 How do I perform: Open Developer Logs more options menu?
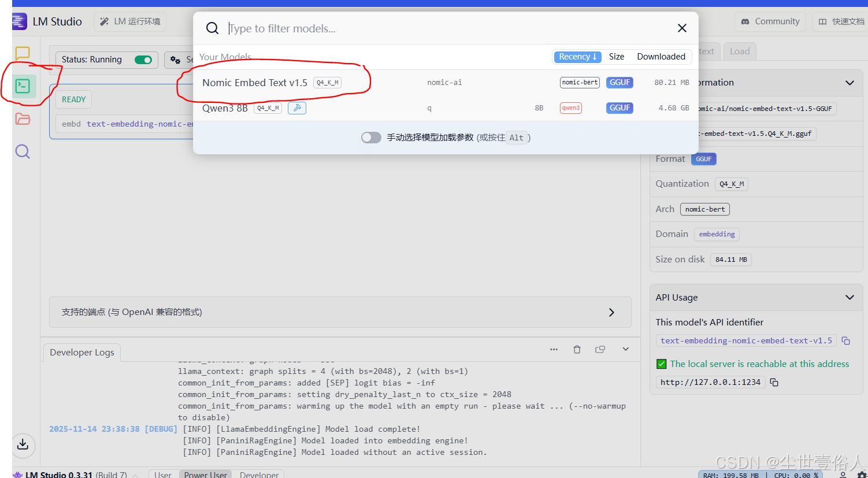pyautogui.click(x=554, y=349)
